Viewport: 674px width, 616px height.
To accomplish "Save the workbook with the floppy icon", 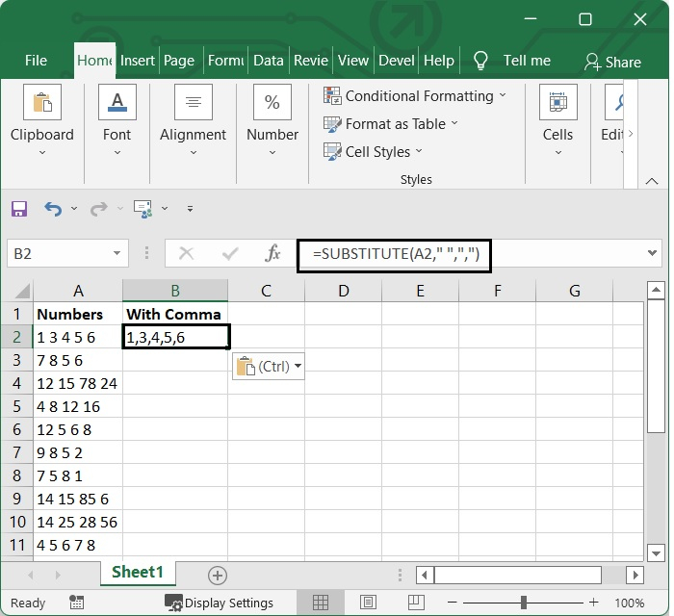I will (x=19, y=209).
